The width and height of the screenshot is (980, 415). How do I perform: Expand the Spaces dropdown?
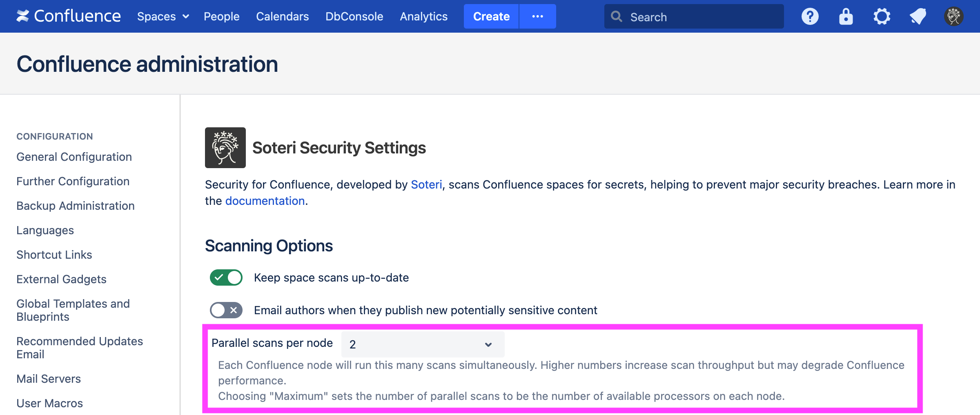pyautogui.click(x=163, y=16)
